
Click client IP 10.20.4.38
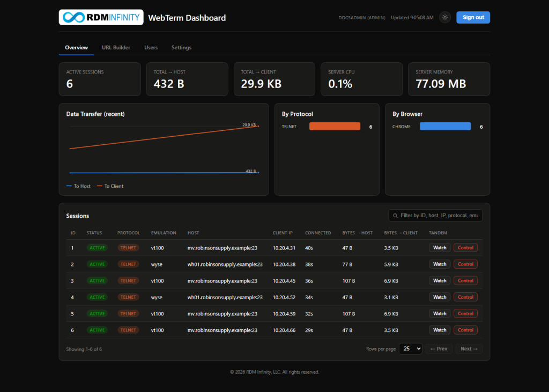tap(284, 264)
